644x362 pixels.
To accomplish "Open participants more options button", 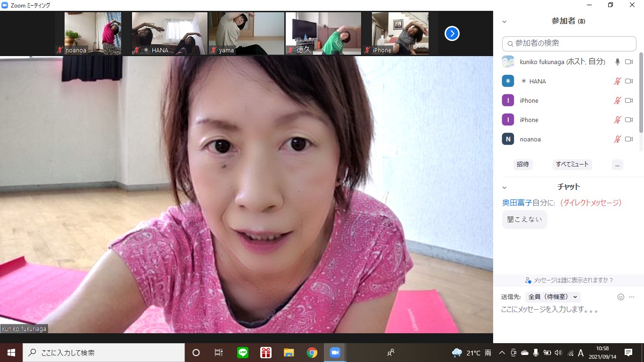I will pos(618,165).
